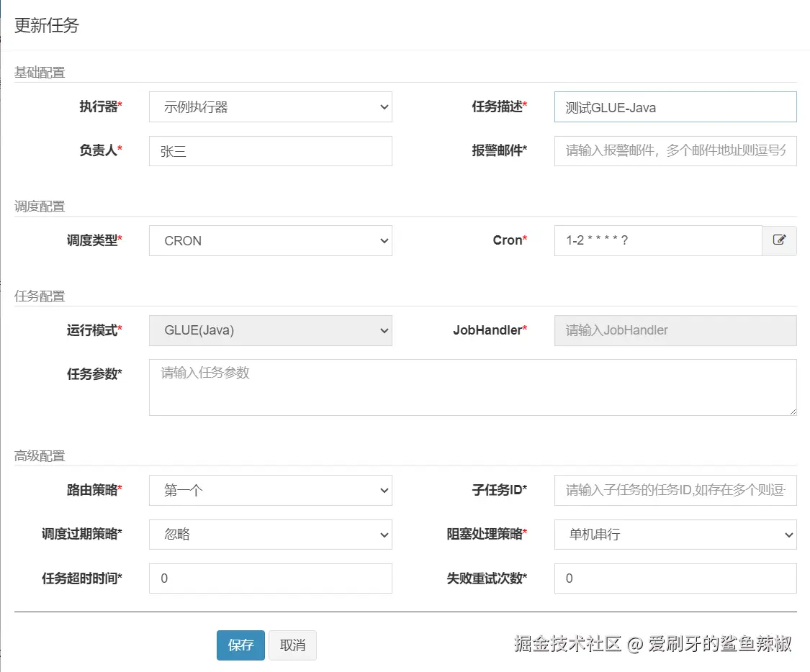The height and width of the screenshot is (672, 810).
Task: Click the 保存 button
Action: pyautogui.click(x=240, y=645)
